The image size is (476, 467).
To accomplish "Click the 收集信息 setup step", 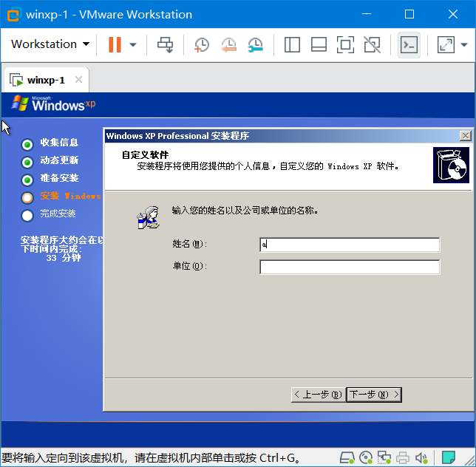I will pos(59,143).
